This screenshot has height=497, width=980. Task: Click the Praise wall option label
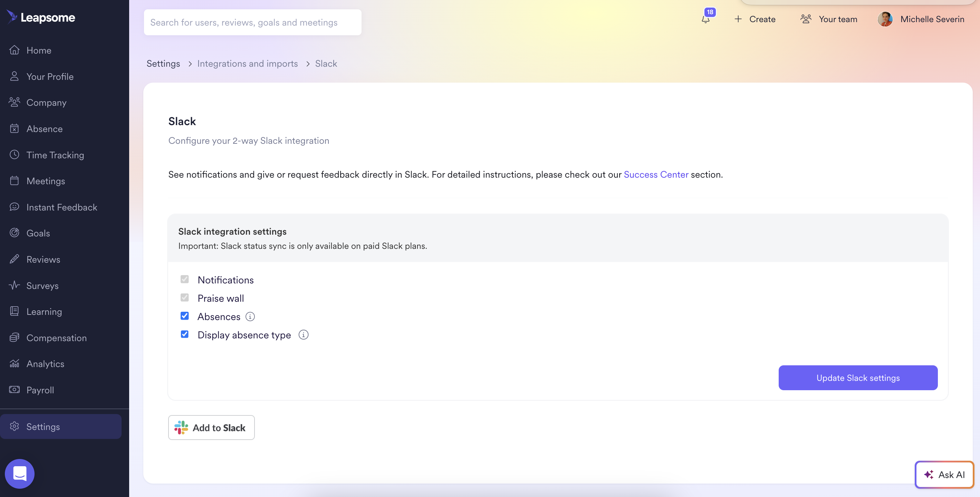click(221, 298)
